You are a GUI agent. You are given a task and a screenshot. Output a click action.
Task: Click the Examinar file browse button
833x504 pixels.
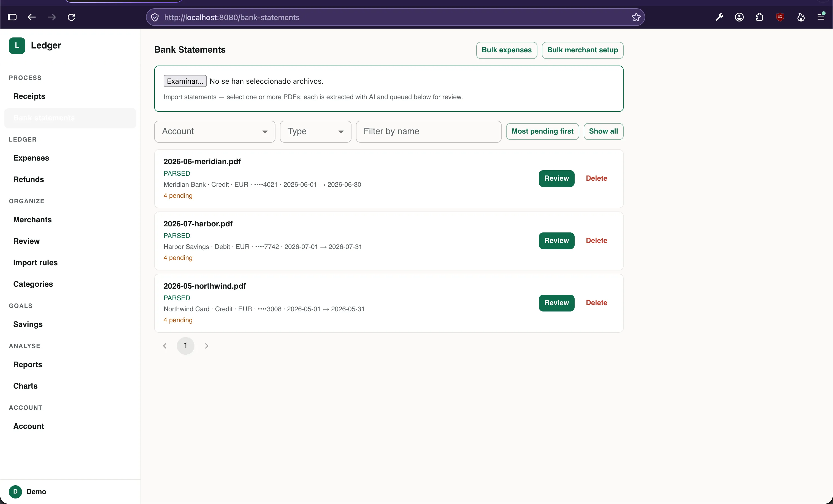tap(185, 81)
